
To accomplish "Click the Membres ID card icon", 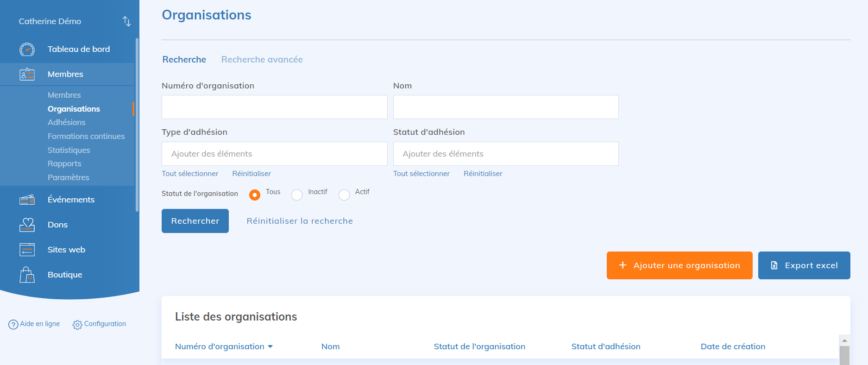I will point(27,74).
